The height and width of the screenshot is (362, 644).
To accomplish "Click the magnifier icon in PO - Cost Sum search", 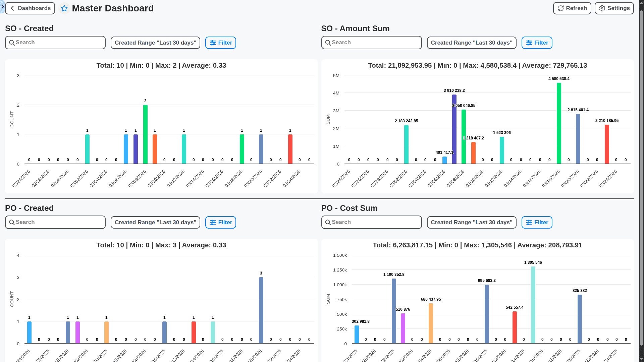I will pos(328,222).
